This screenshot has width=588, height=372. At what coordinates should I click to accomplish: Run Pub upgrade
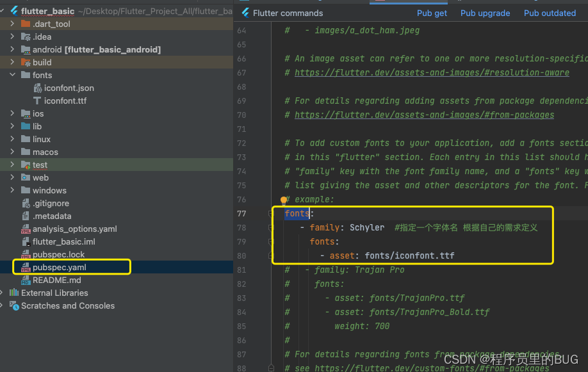pyautogui.click(x=485, y=13)
